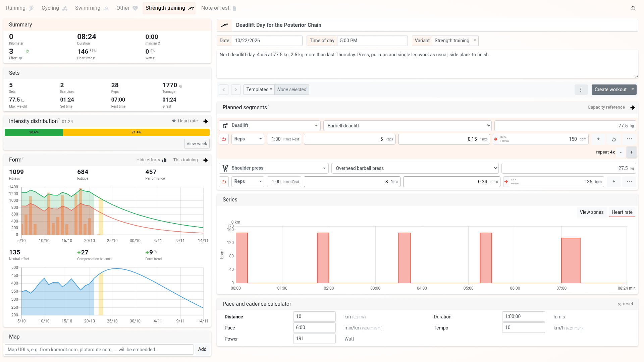Click the View week button

(197, 144)
